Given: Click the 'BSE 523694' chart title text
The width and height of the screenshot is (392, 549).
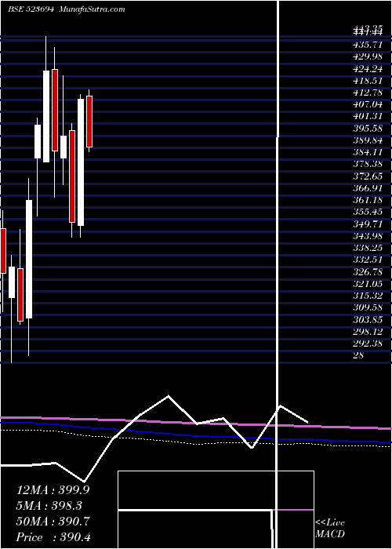Looking at the screenshot, I should click(x=31, y=9).
